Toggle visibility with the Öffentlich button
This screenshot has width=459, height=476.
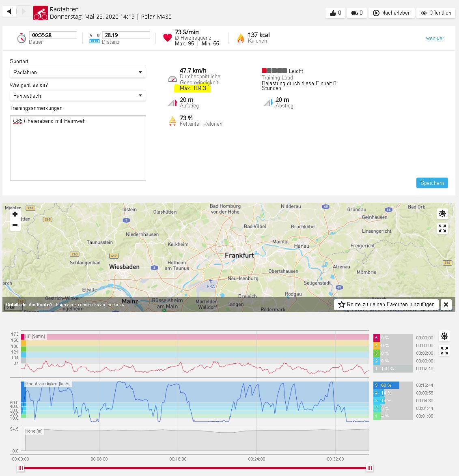point(435,13)
